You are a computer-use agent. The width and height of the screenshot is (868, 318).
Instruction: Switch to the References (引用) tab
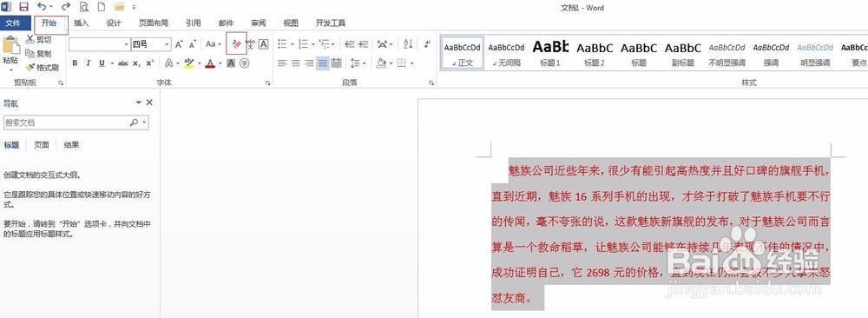coord(194,23)
